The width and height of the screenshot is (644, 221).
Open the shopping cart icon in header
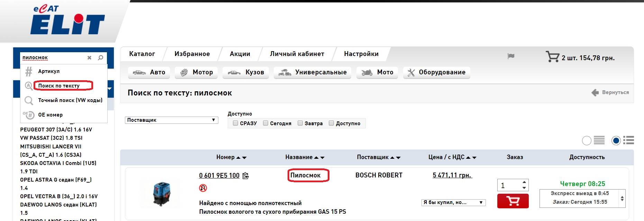pos(552,57)
